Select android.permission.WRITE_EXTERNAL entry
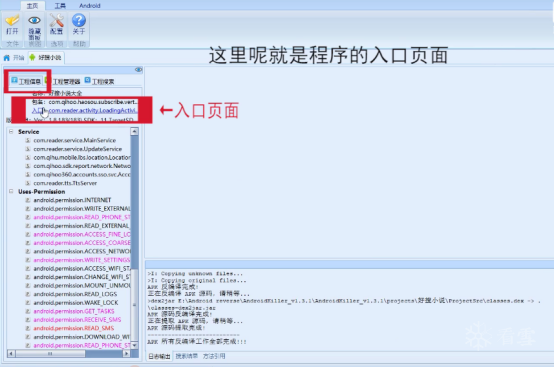Screen dimensions: 554x367 click(x=82, y=209)
